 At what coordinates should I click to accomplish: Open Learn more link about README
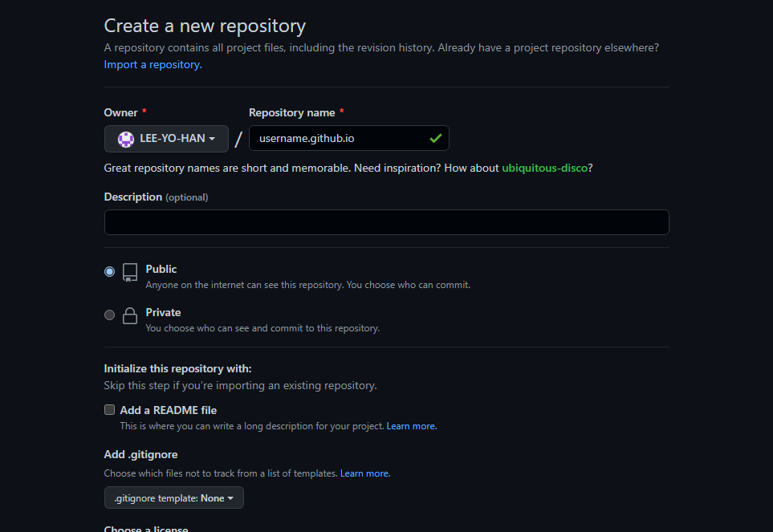point(412,426)
